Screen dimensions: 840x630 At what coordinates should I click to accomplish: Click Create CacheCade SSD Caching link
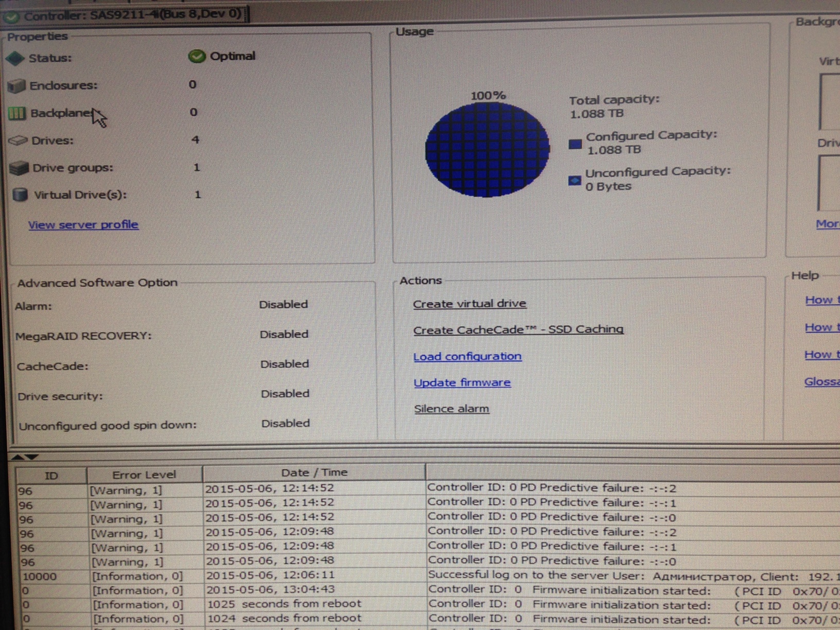[x=518, y=329]
